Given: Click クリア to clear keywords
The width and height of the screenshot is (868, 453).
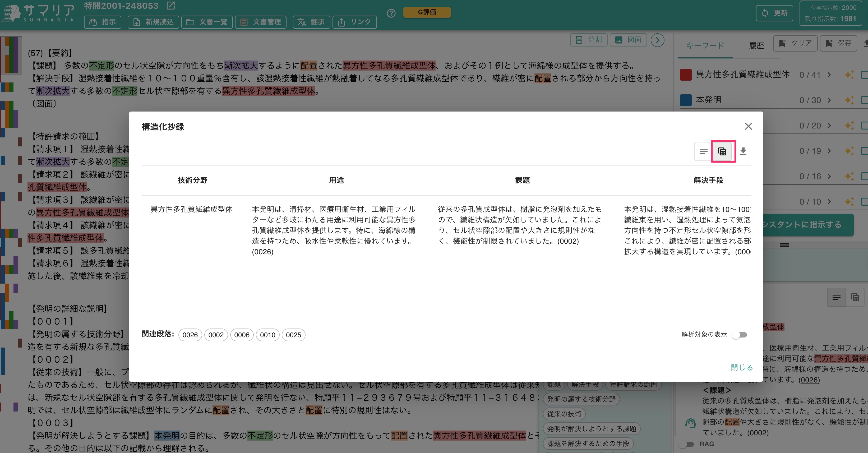Looking at the screenshot, I should coord(795,43).
